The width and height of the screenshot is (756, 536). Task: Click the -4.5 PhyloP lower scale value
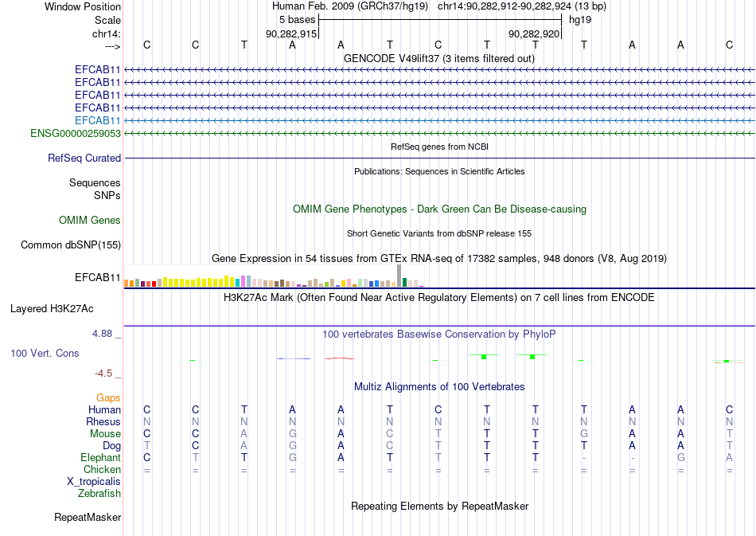click(x=103, y=374)
